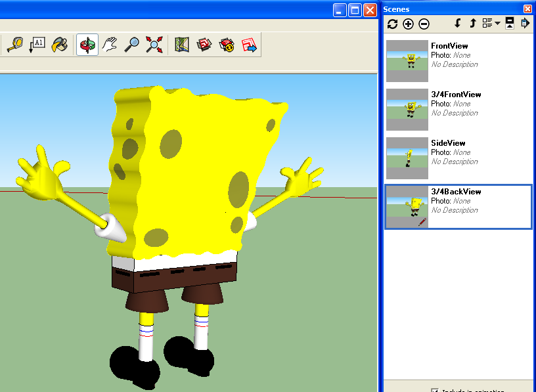This screenshot has height=392, width=536.
Task: Minimize the SketchUp main window
Action: click(340, 11)
